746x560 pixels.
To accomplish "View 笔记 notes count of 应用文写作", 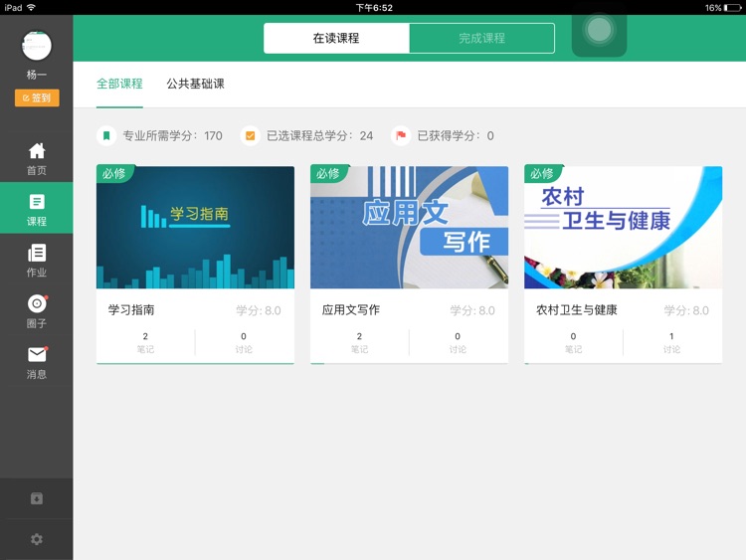I will coord(359,342).
